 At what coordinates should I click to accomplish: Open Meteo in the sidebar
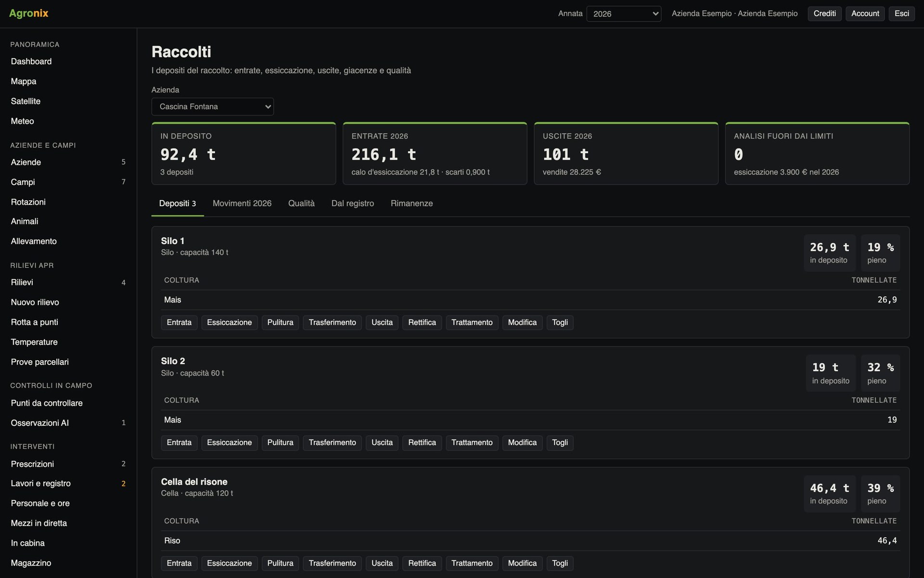coord(68,121)
